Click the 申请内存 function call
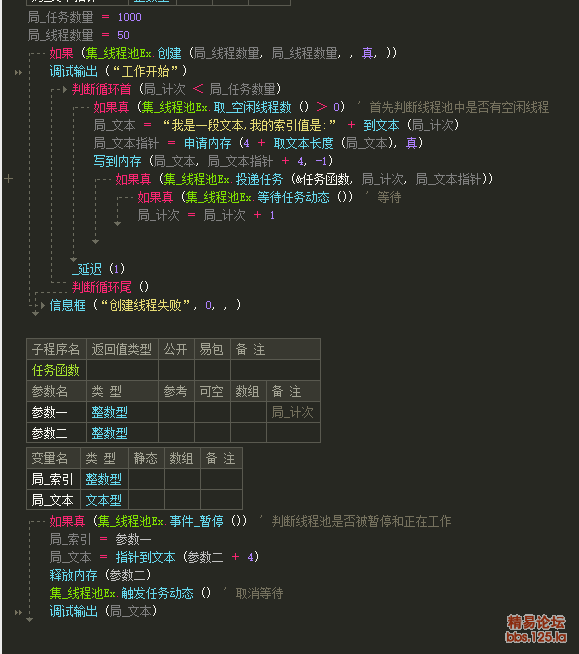 [208, 143]
